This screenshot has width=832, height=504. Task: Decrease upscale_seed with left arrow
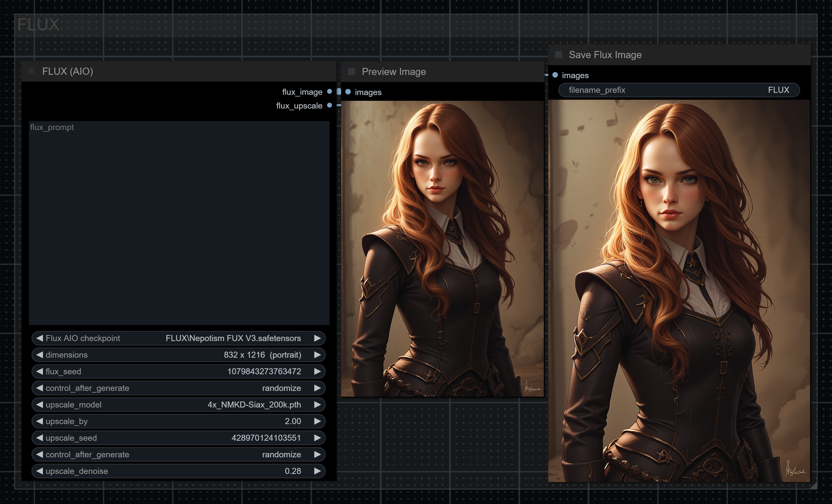[40, 438]
